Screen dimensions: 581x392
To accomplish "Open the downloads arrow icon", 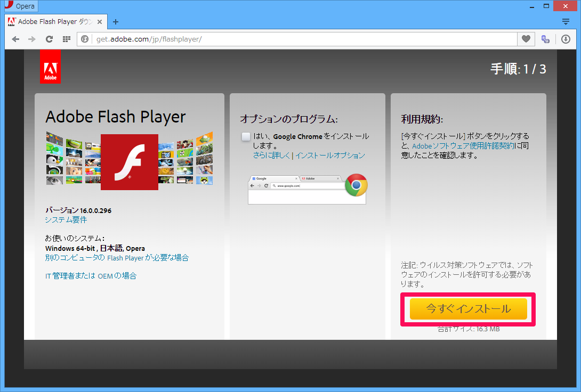I will click(x=566, y=39).
